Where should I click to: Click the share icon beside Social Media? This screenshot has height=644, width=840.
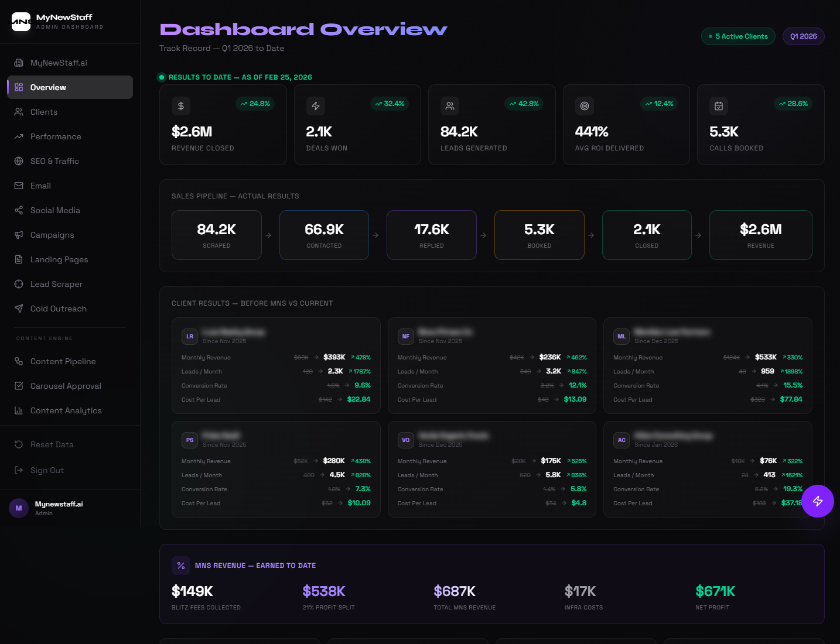[x=19, y=210]
